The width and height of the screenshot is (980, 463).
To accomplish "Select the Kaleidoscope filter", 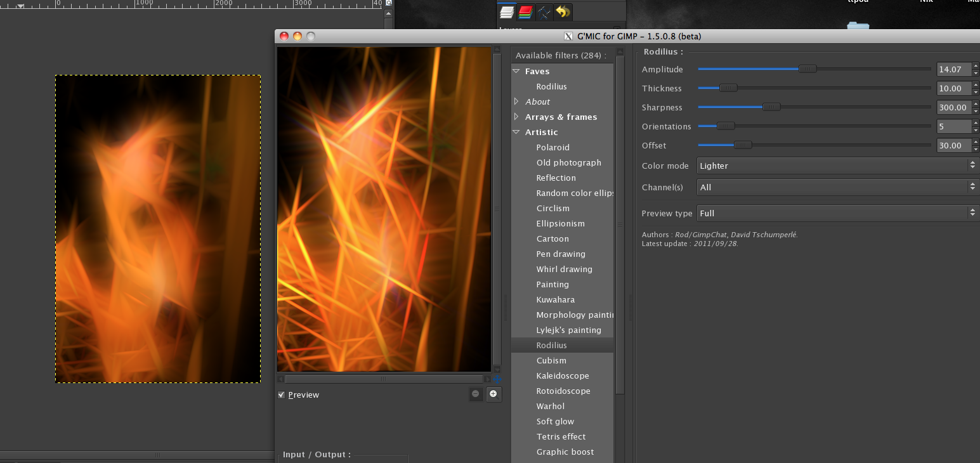I will (562, 375).
